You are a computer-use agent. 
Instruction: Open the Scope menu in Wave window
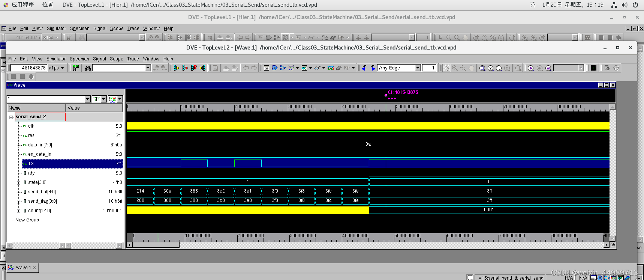pyautogui.click(x=117, y=59)
